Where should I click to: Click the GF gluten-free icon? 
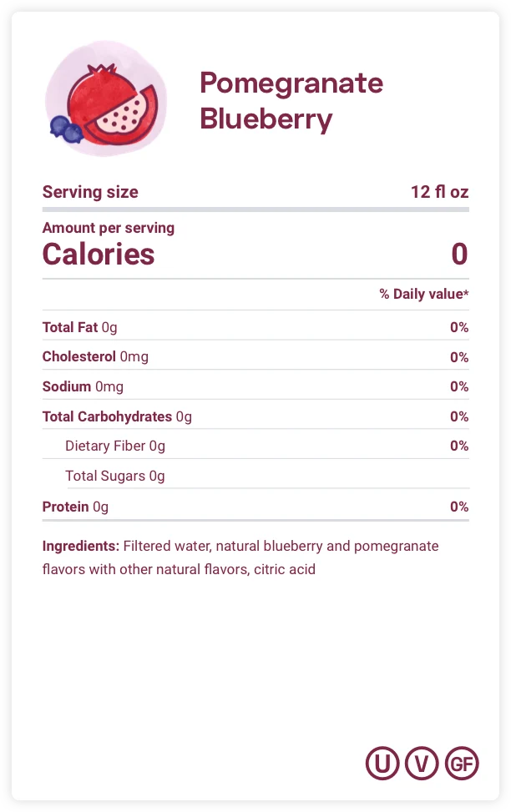coord(462,763)
